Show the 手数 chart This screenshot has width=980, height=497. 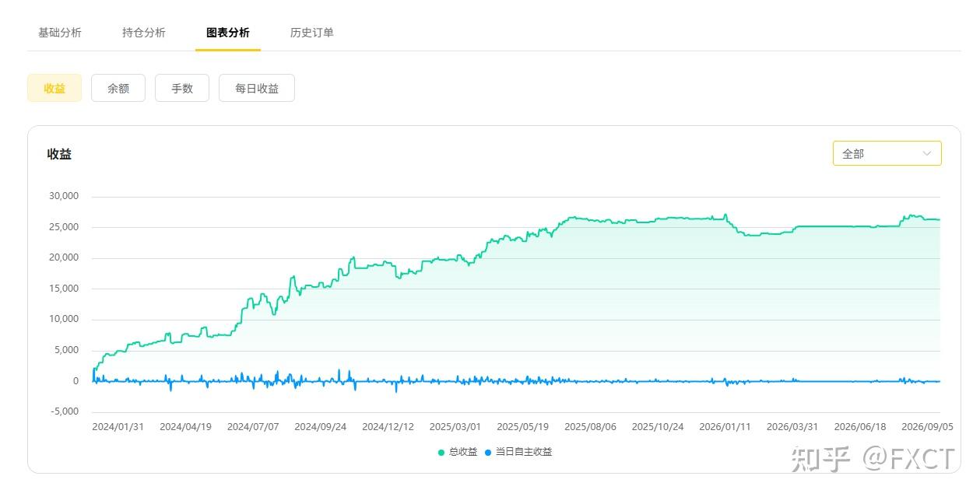coord(182,88)
